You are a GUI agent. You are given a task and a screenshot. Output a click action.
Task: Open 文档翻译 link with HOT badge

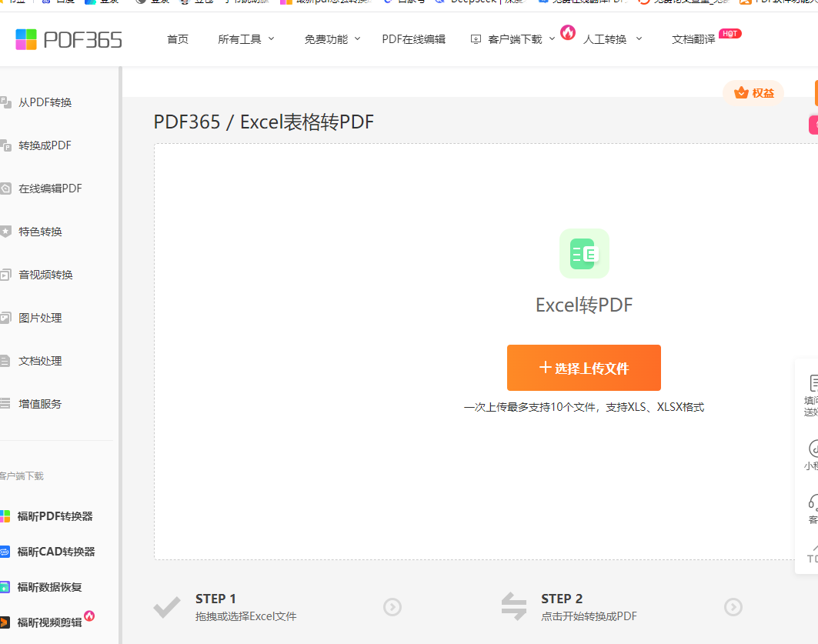coord(693,39)
